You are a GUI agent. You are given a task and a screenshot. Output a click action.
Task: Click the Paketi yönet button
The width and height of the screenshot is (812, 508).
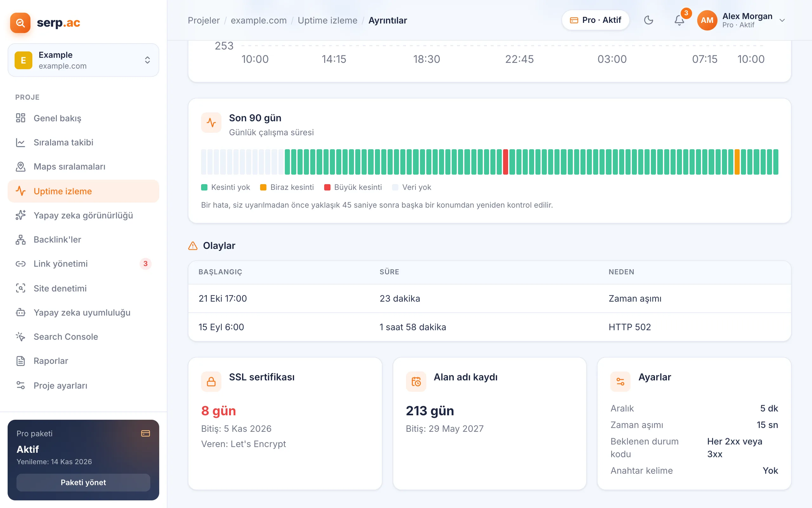point(83,483)
